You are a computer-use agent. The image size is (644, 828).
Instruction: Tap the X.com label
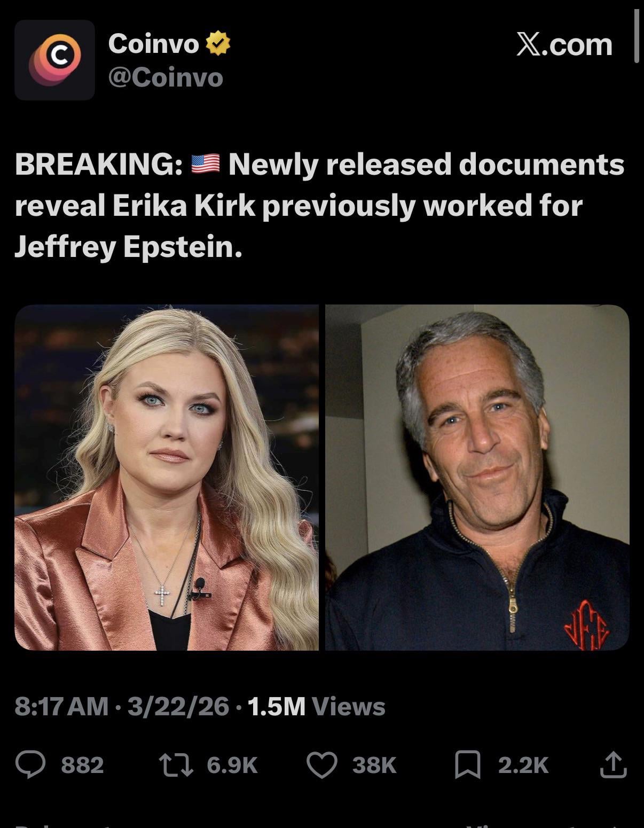click(564, 45)
